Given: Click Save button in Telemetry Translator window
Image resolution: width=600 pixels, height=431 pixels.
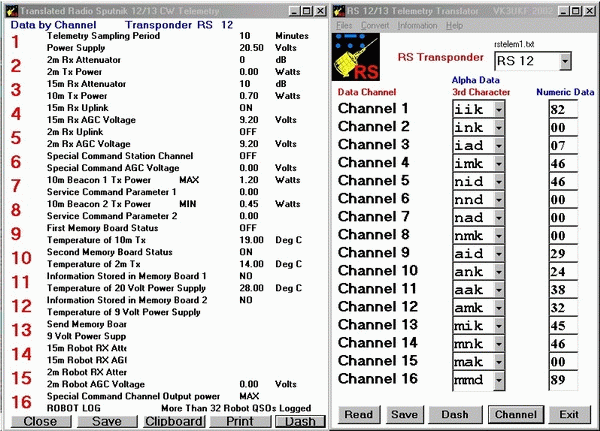Looking at the screenshot, I should (404, 415).
